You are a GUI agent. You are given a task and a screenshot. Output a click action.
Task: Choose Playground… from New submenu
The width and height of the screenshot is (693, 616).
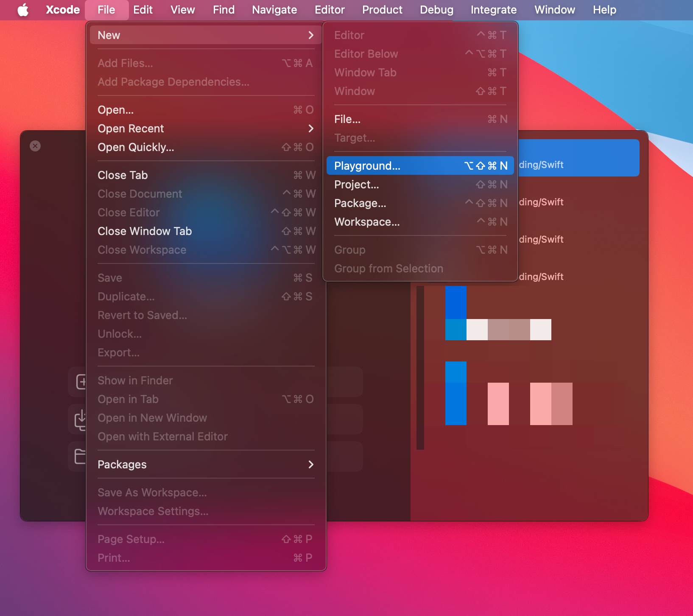click(x=420, y=166)
